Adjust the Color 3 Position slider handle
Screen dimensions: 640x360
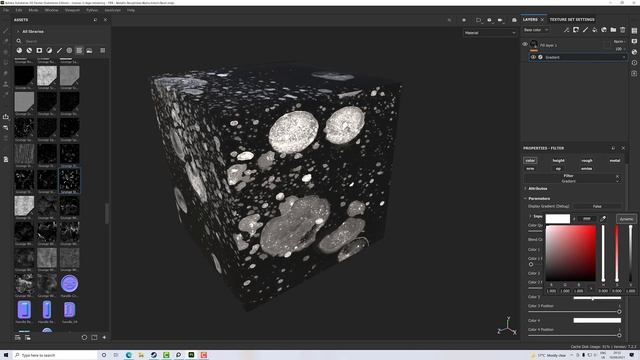(x=619, y=312)
